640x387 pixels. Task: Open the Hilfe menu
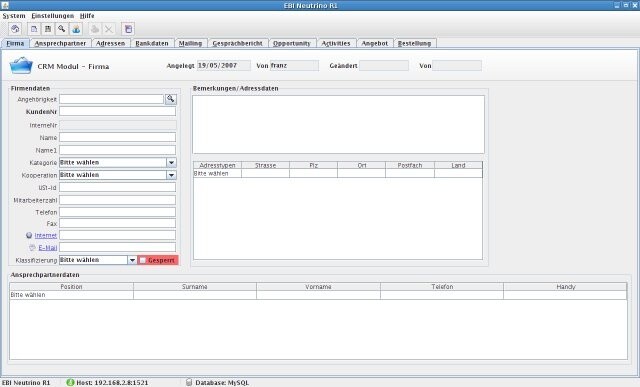pyautogui.click(x=87, y=16)
